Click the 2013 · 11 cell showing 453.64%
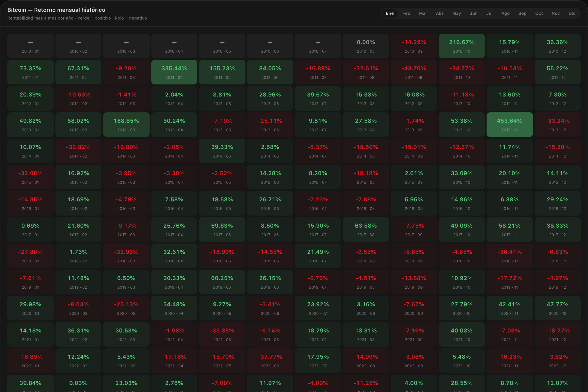 pos(510,125)
